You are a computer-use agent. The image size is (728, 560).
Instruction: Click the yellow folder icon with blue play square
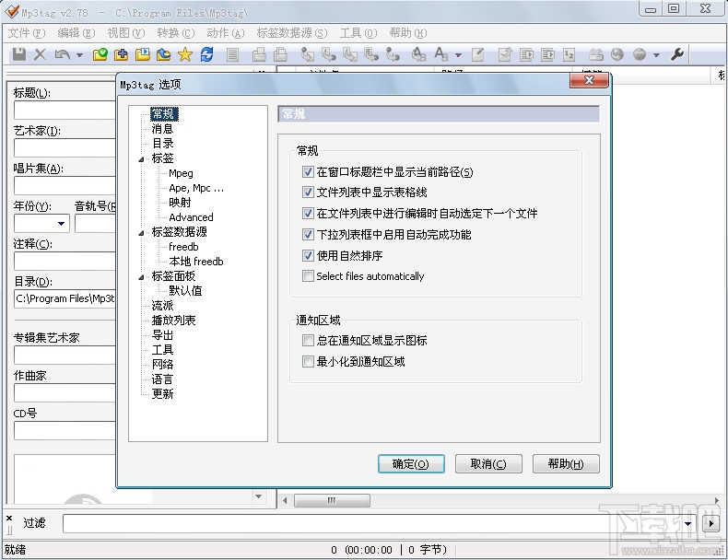tap(143, 54)
